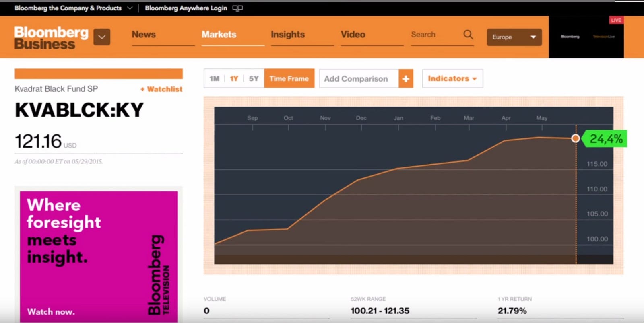
Task: Click the plus icon beside Add Comparison
Action: [x=406, y=79]
